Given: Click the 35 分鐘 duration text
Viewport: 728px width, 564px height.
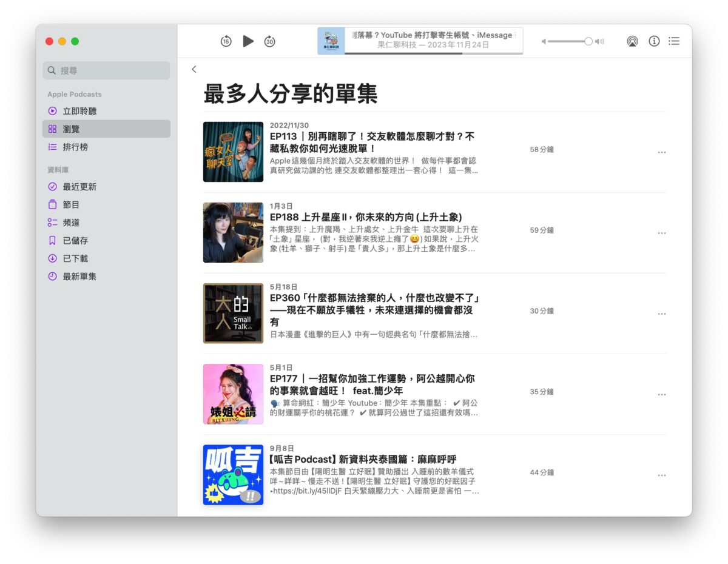Looking at the screenshot, I should coord(542,391).
